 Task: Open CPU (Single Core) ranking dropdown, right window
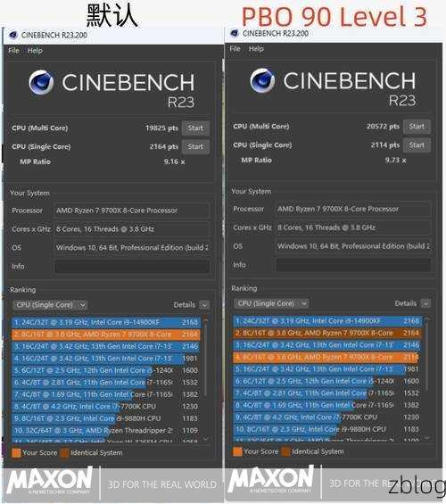(271, 303)
